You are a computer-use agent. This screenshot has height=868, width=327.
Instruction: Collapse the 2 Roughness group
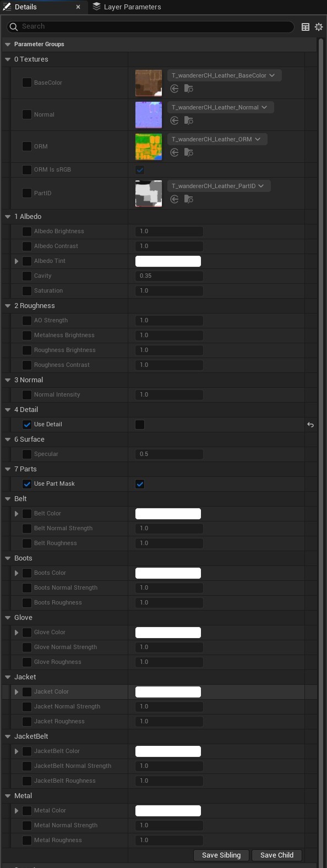[8, 306]
